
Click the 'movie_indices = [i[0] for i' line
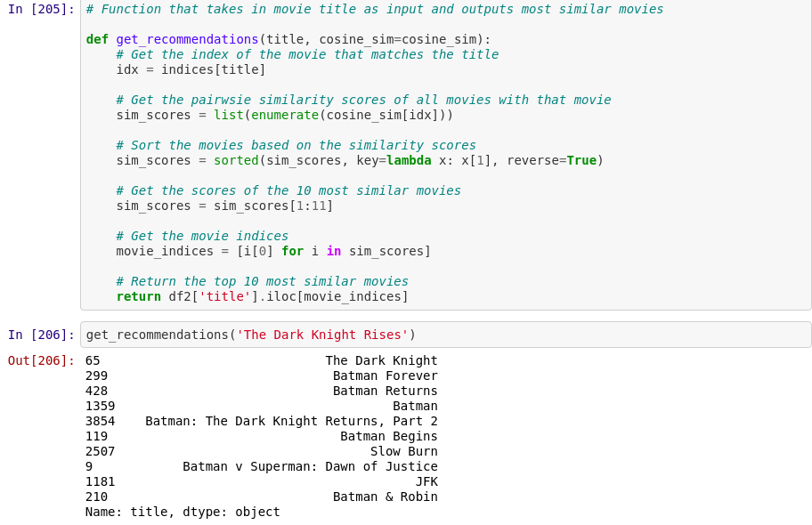(273, 252)
